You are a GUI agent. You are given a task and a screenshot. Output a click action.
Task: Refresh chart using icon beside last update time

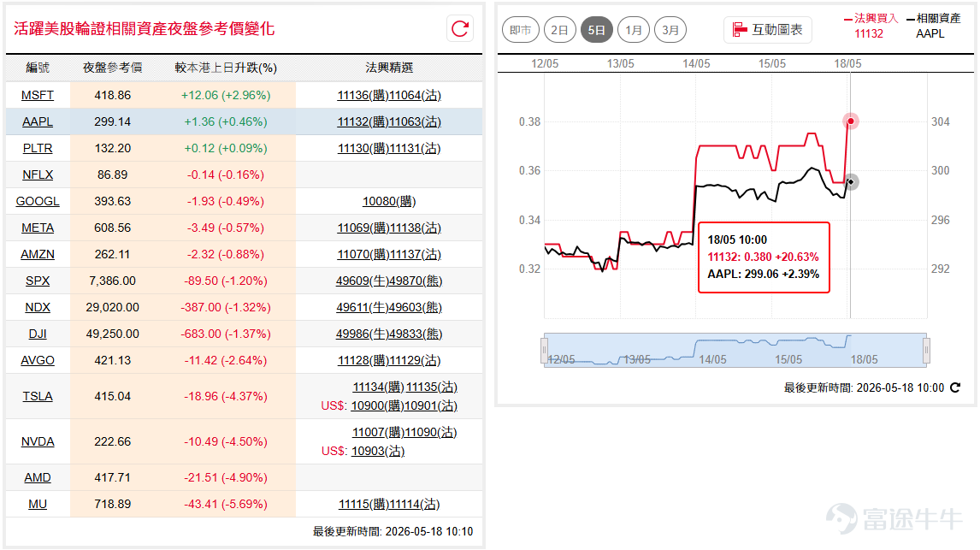coord(955,387)
